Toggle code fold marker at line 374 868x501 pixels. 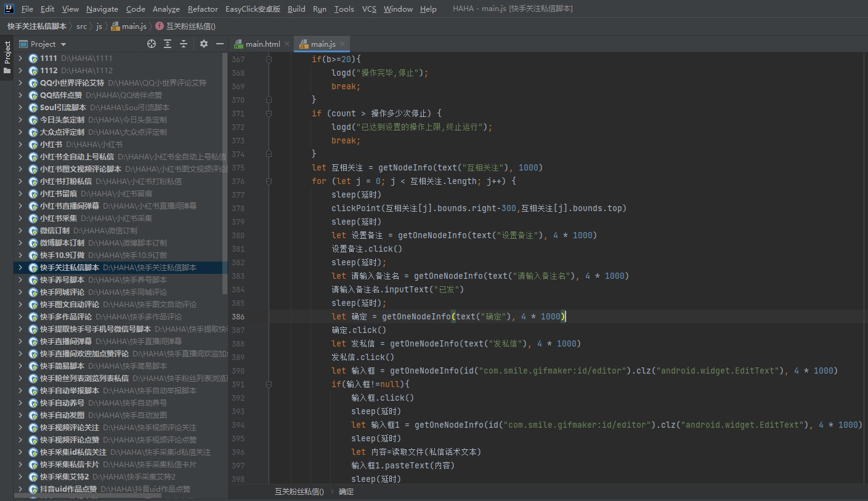[269, 154]
